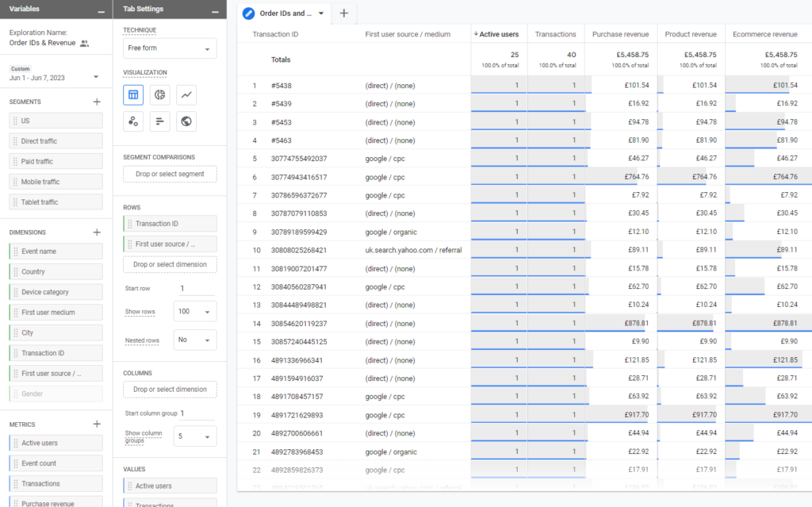Viewport: 812px width, 507px height.
Task: Select the Paid traffic segment
Action: tap(56, 161)
